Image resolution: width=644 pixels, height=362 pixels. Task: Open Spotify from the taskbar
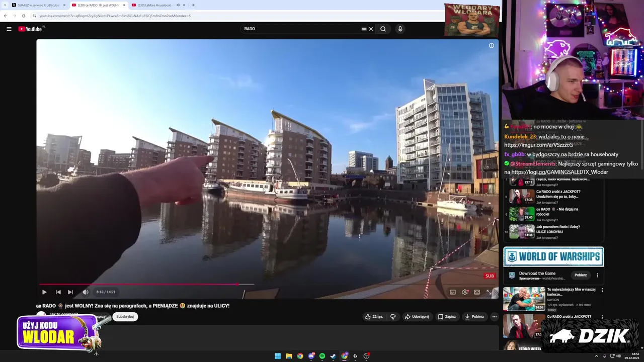[322, 356]
